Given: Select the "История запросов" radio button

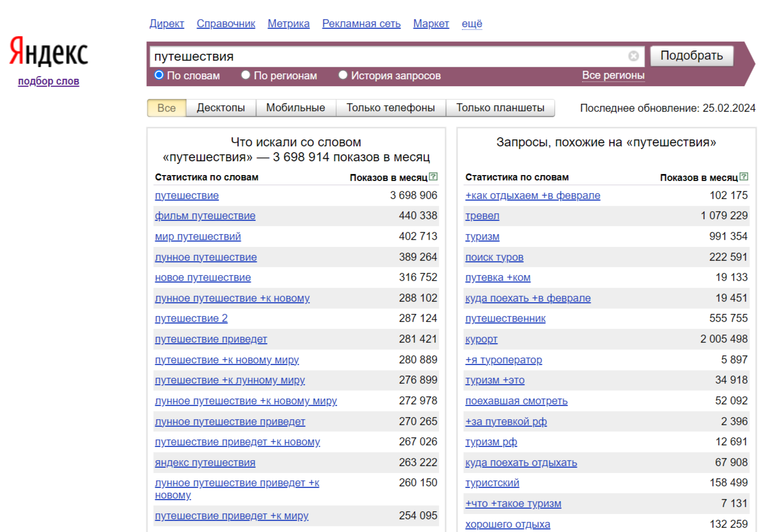Looking at the screenshot, I should (x=343, y=75).
